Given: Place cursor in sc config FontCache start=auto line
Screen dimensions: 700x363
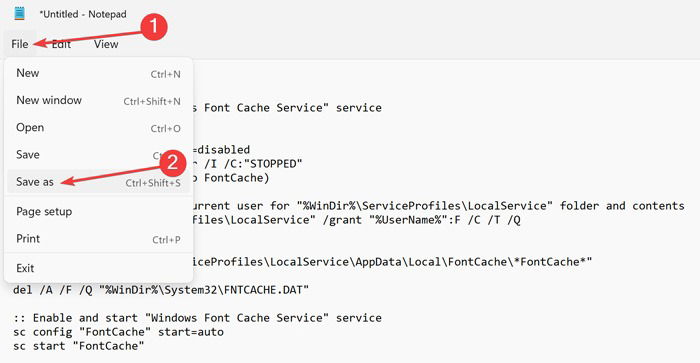Looking at the screenshot, I should pos(118,332).
